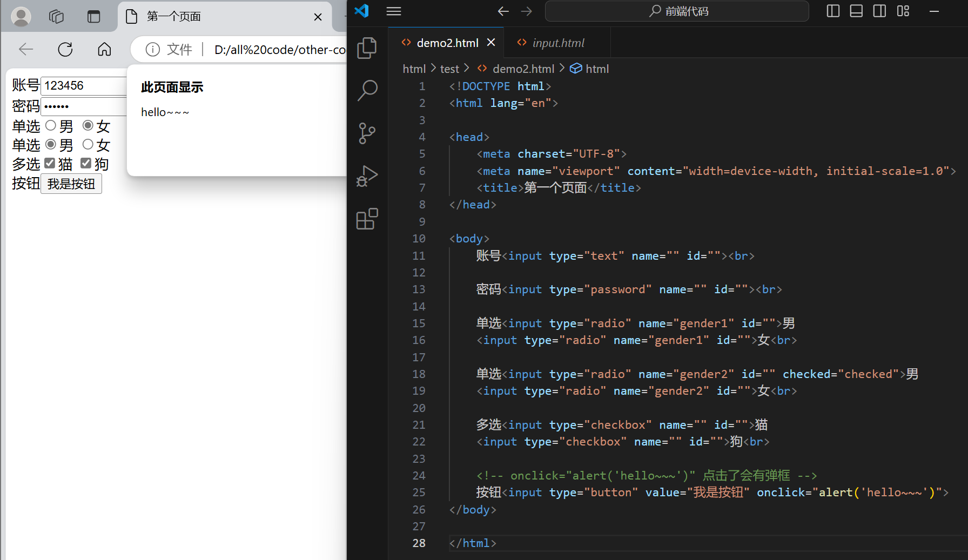Go back in VS Code navigation
The height and width of the screenshot is (560, 968).
[503, 11]
